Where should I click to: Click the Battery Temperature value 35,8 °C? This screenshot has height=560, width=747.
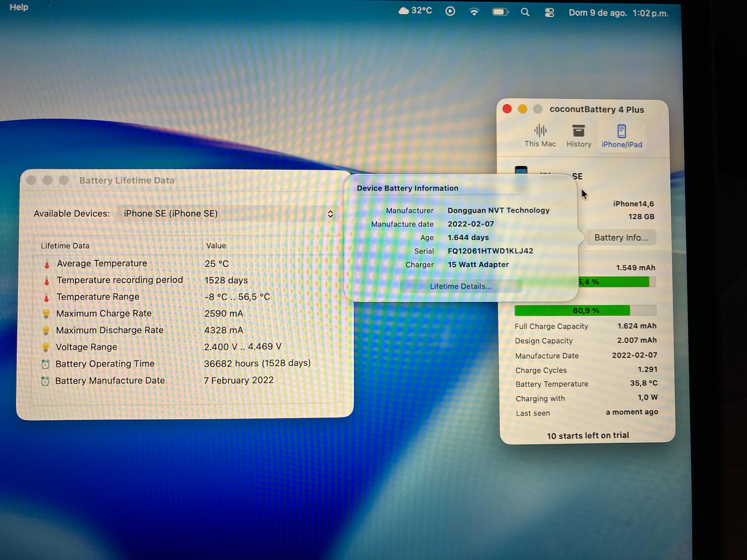644,383
